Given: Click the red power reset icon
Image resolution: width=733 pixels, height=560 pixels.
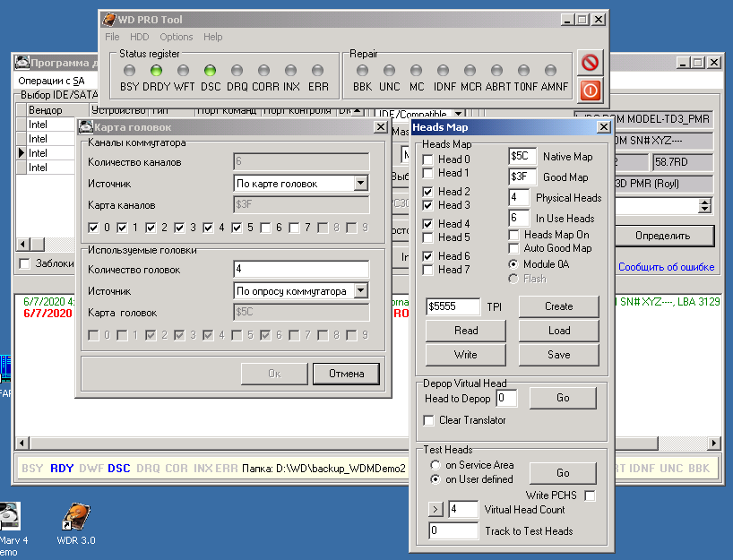Looking at the screenshot, I should 591,90.
